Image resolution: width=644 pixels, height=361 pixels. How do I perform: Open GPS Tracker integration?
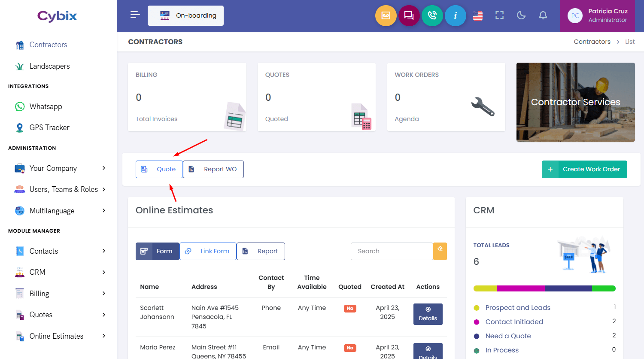pyautogui.click(x=49, y=127)
